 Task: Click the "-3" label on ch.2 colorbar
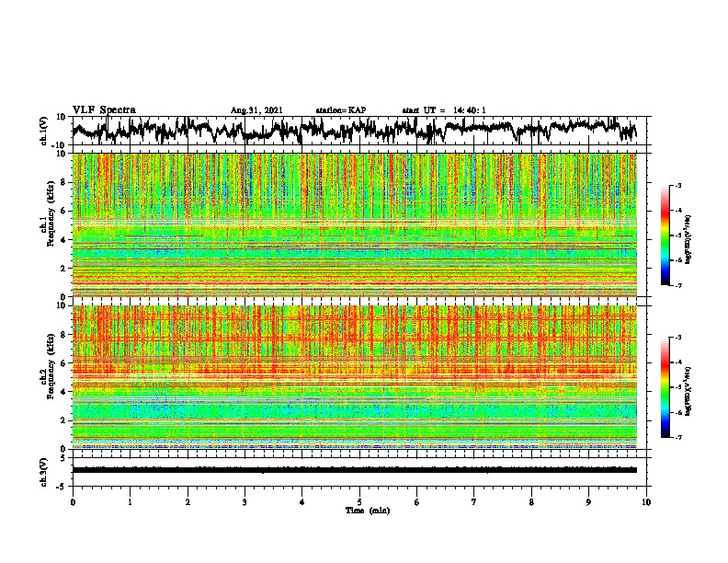tap(678, 338)
